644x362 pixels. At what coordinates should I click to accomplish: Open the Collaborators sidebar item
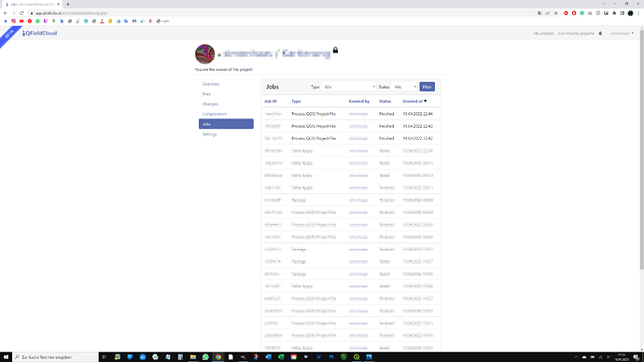215,114
